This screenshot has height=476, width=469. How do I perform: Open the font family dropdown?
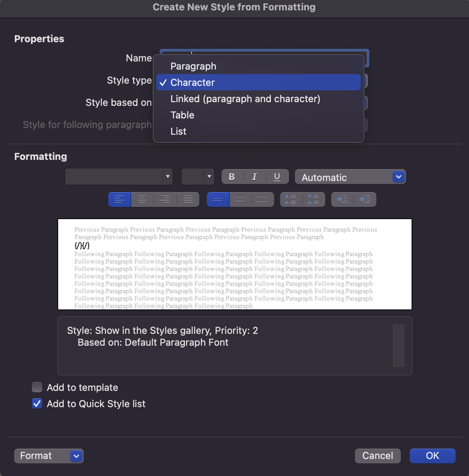pyautogui.click(x=167, y=177)
